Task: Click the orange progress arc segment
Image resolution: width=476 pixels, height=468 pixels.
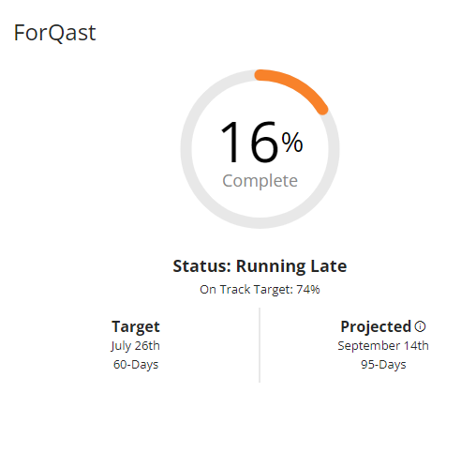Action: coord(293,89)
